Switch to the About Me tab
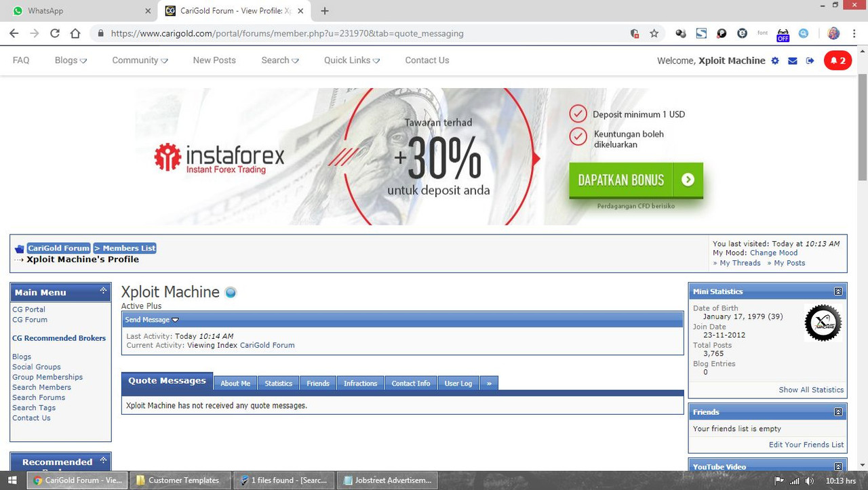Viewport: 868px width, 490px height. (x=235, y=383)
